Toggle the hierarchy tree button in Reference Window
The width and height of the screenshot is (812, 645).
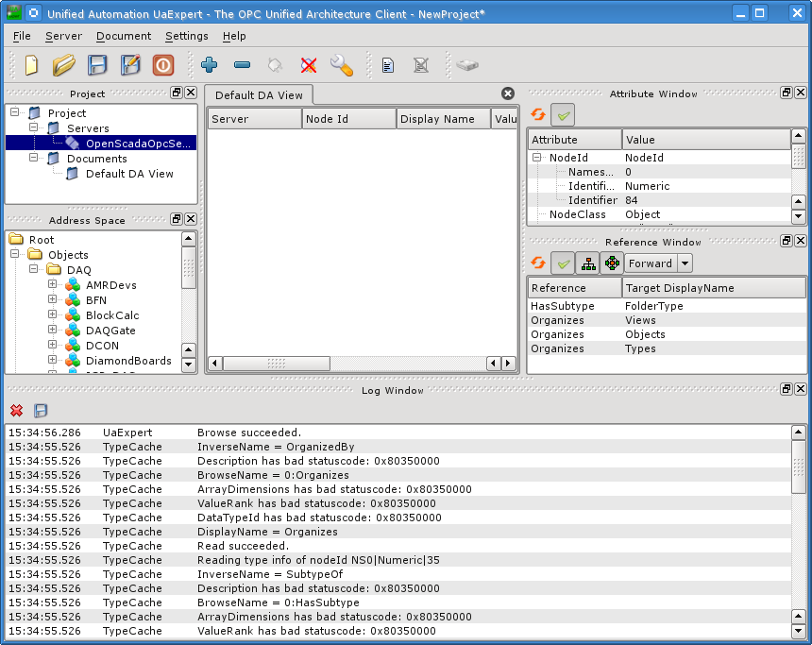pos(587,263)
